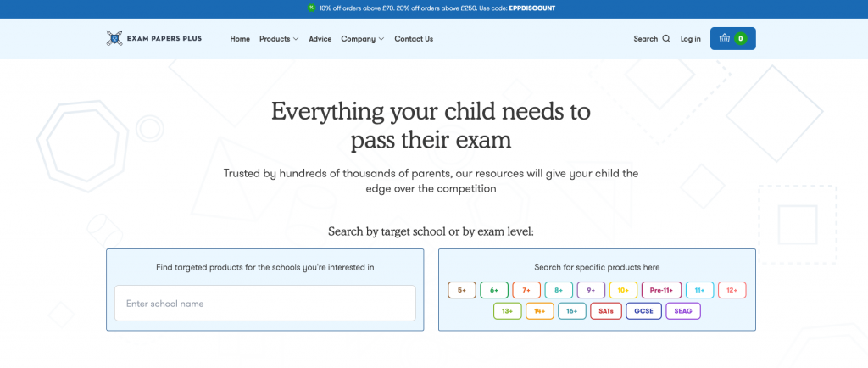Select the Pre-11+ exam level
Viewport: 868px width, 368px height.
coord(661,290)
